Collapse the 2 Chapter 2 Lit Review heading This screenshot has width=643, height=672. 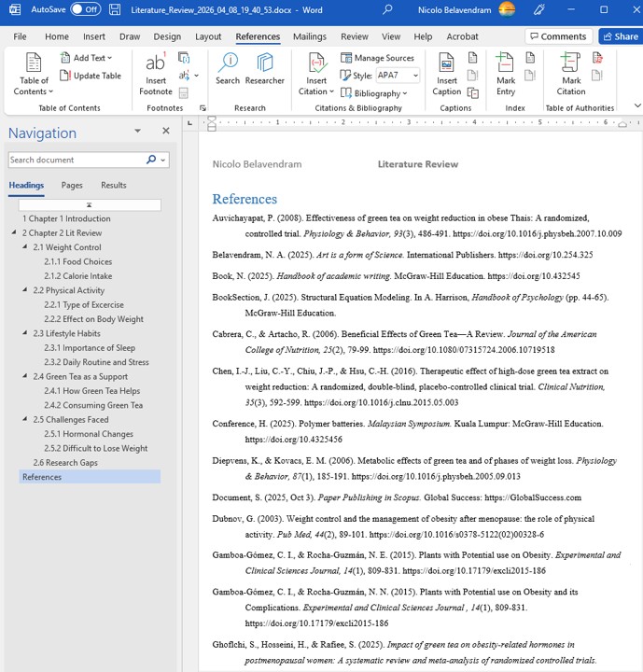(14, 232)
